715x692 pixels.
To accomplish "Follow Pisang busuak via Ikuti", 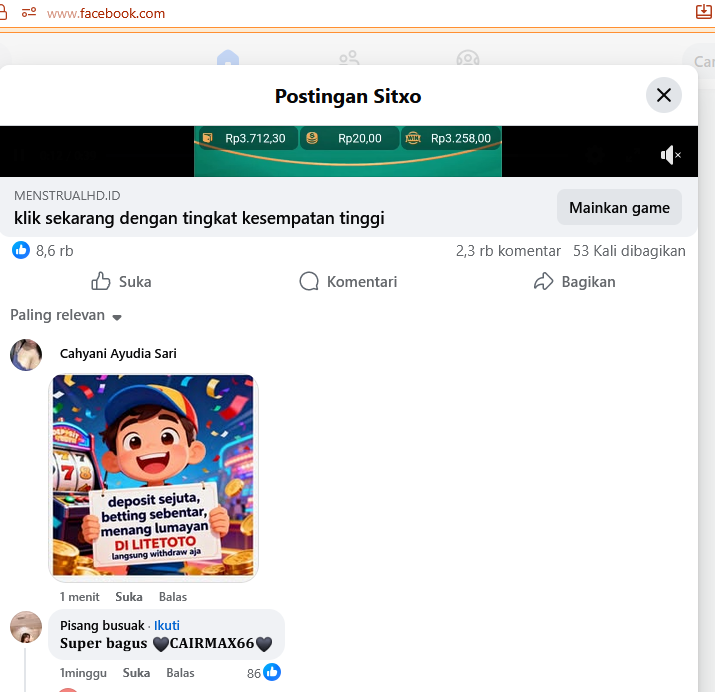I will tap(167, 625).
